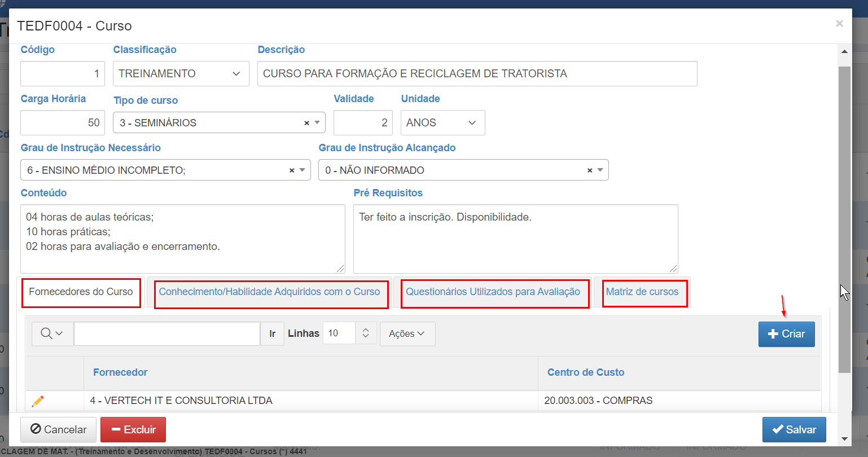Sort by Centro de Custo column header
This screenshot has height=457, width=868.
586,372
